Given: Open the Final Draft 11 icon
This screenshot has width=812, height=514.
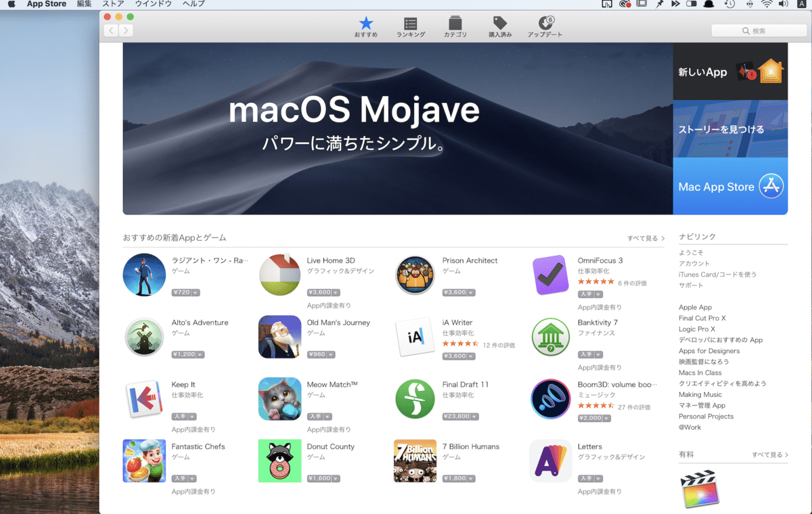Looking at the screenshot, I should click(x=415, y=399).
